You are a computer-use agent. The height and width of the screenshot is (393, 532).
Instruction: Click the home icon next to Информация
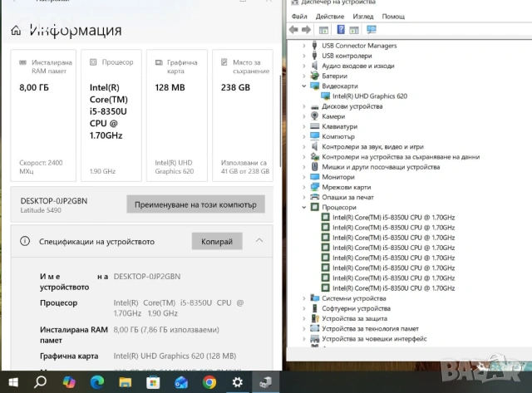point(16,31)
